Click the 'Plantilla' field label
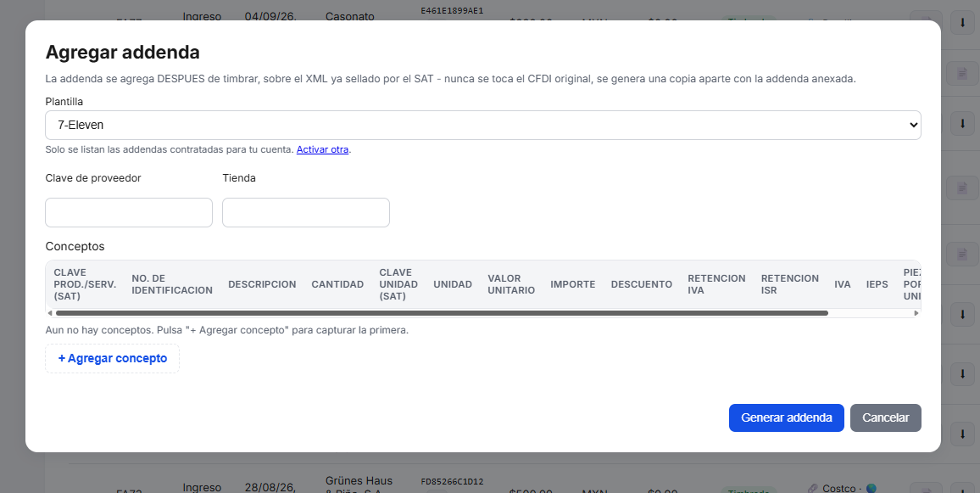This screenshot has height=493, width=980. click(x=64, y=101)
